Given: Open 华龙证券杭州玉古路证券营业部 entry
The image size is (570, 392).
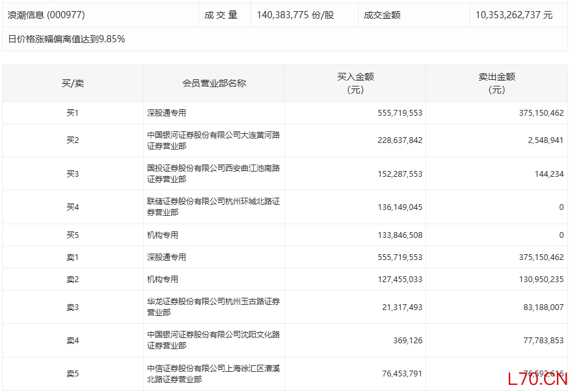Looking at the screenshot, I should click(x=213, y=306).
